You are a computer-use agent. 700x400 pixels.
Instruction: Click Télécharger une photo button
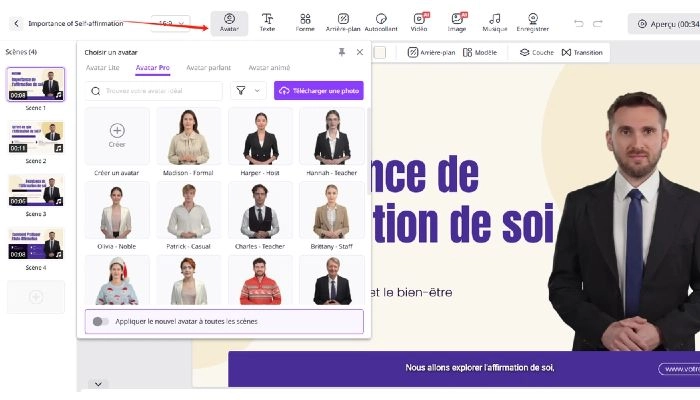click(x=319, y=91)
